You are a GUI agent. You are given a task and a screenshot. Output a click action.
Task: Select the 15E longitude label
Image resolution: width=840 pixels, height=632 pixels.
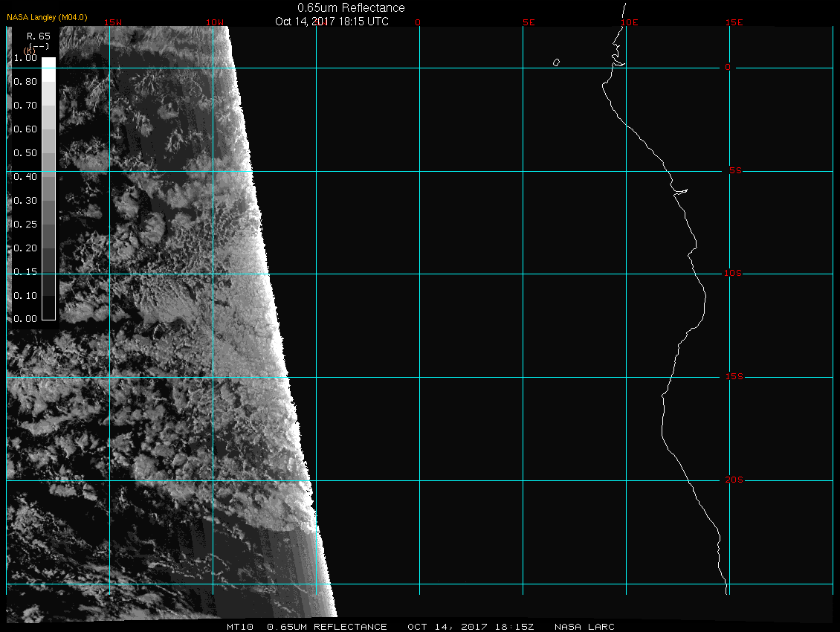[734, 22]
